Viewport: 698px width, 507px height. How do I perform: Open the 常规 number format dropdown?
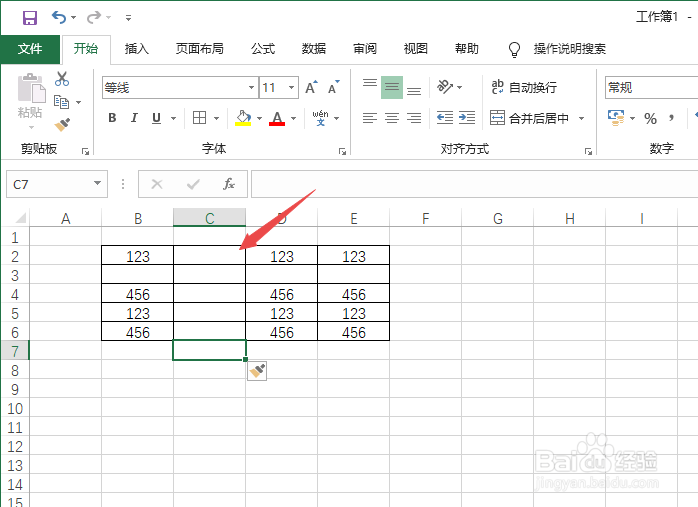click(x=651, y=87)
